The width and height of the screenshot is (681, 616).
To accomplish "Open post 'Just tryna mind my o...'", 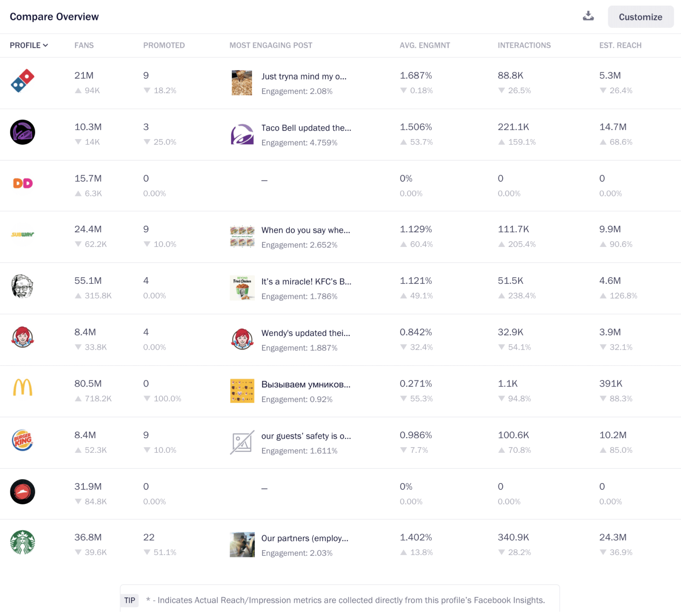I will point(304,77).
